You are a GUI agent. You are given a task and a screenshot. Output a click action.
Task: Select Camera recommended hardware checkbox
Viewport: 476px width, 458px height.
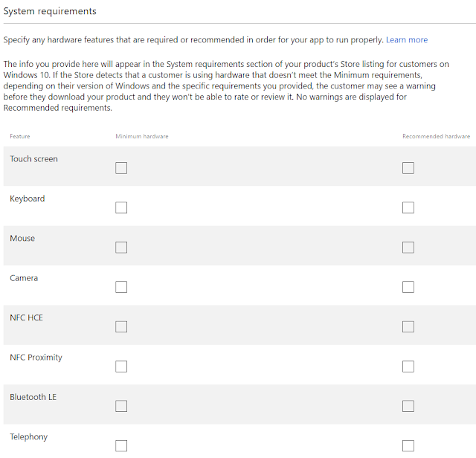coord(408,287)
